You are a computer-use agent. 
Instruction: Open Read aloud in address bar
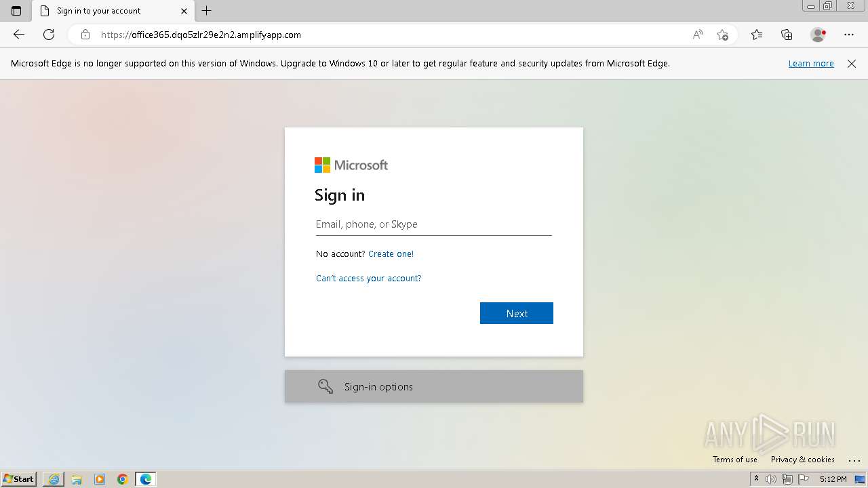tap(698, 35)
